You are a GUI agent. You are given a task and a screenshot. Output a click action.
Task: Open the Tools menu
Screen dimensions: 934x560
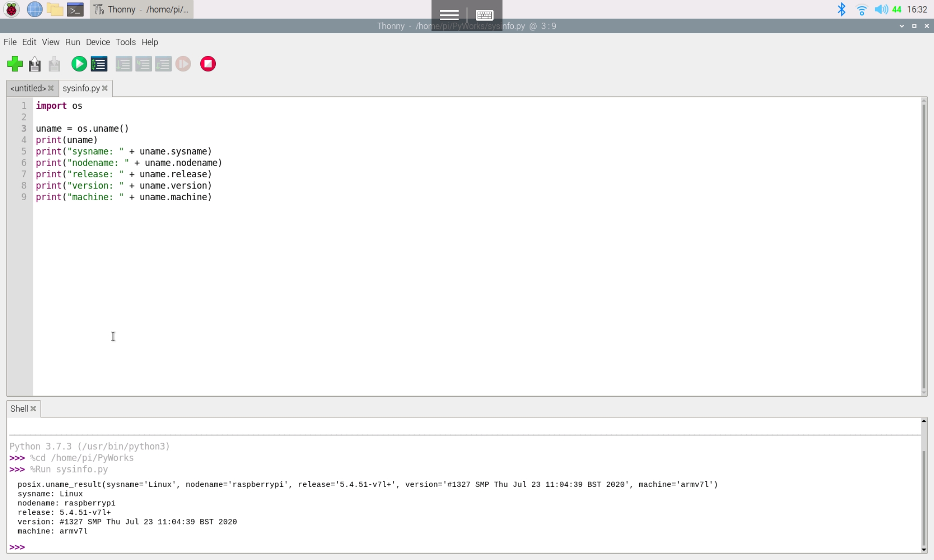(x=125, y=42)
